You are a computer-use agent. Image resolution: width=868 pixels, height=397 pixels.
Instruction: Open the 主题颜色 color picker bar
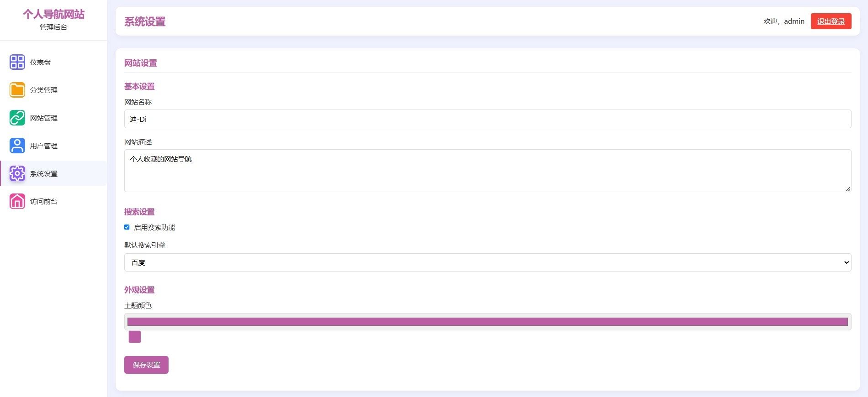pos(487,322)
